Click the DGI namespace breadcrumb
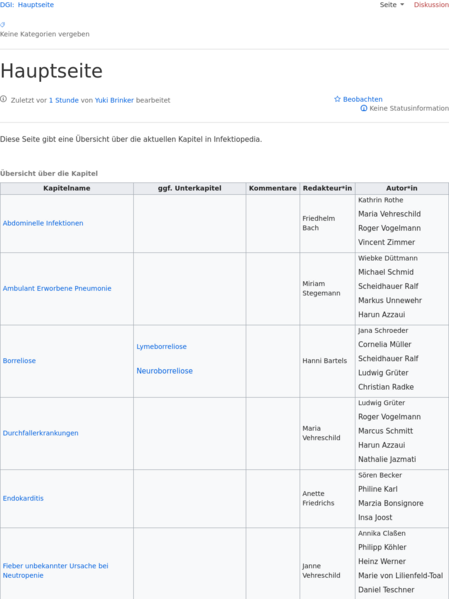 (x=6, y=5)
